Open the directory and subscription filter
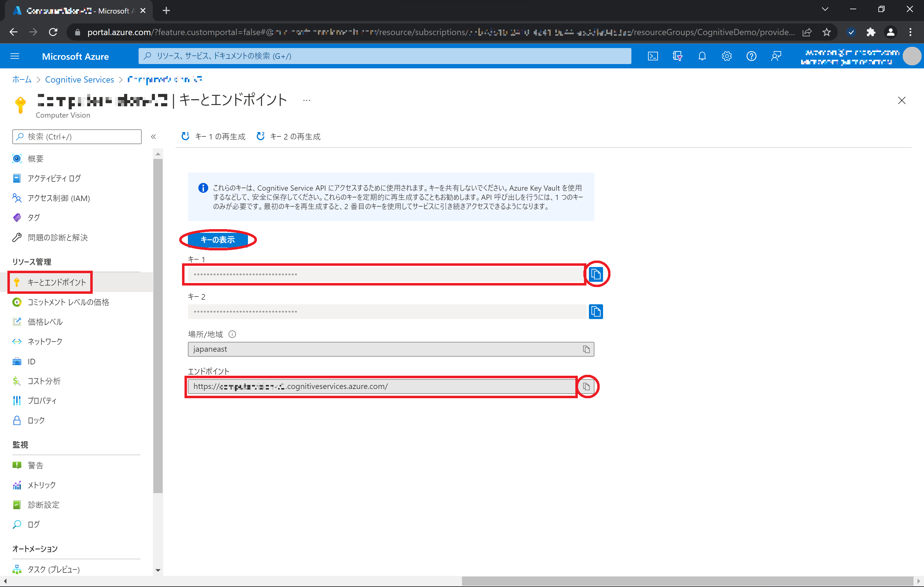Image resolution: width=924 pixels, height=587 pixels. (x=677, y=56)
